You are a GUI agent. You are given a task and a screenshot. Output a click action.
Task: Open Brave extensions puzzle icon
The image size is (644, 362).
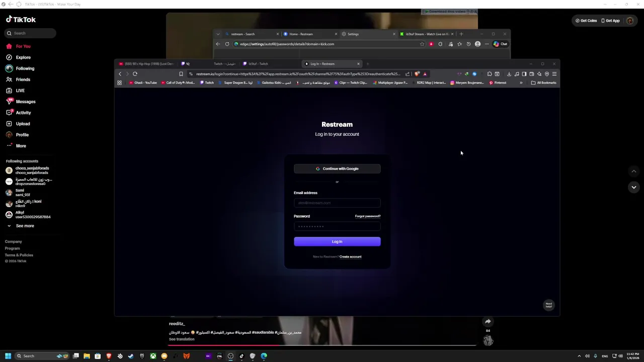(x=490, y=74)
